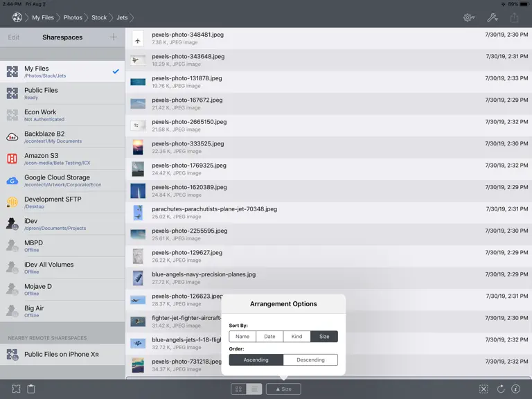This screenshot has width=532, height=399.
Task: Select pexels-photo-1769325.jpeg
Action: click(x=329, y=169)
